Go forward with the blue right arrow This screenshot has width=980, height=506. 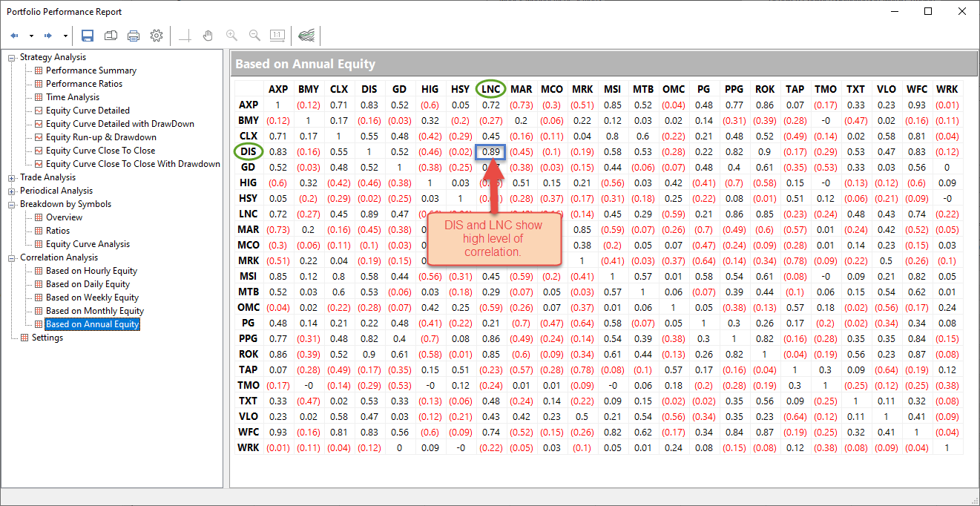tap(49, 36)
